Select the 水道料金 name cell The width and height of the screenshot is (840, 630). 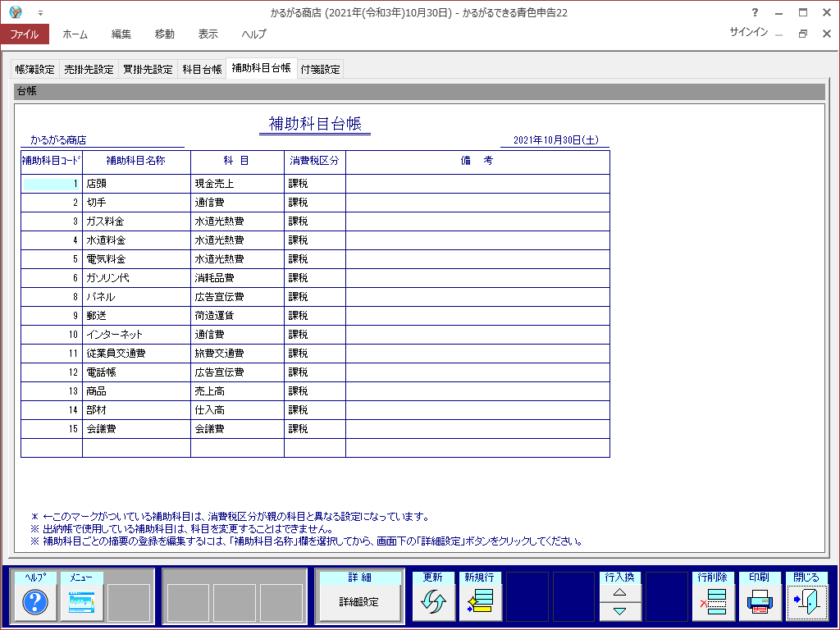point(137,240)
